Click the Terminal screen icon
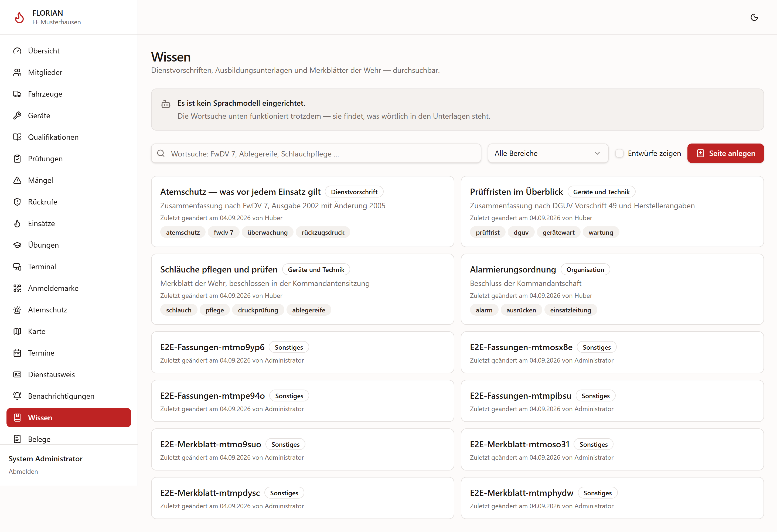Image resolution: width=777 pixels, height=532 pixels. click(x=17, y=267)
